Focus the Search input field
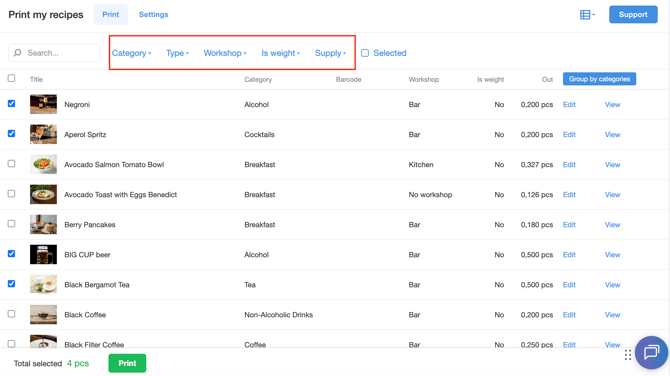The image size is (670, 376). coord(54,53)
